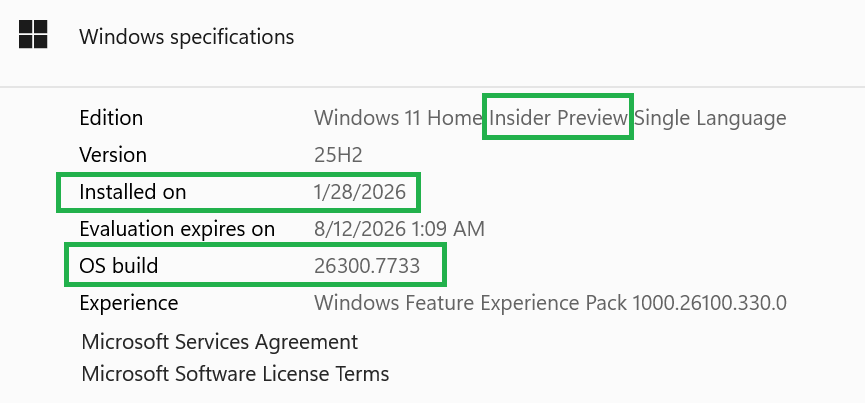865x403 pixels.
Task: Click the Single Language text
Action: pyautogui.click(x=711, y=118)
